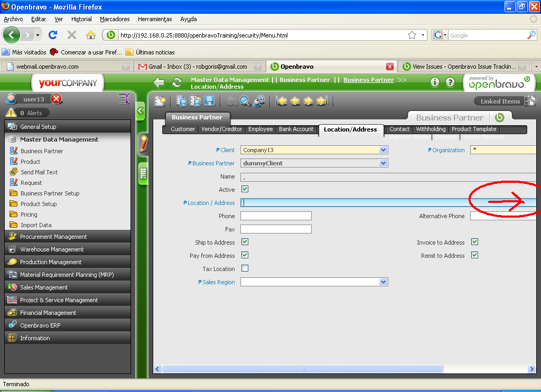Open the help question mark icon

pyautogui.click(x=450, y=82)
